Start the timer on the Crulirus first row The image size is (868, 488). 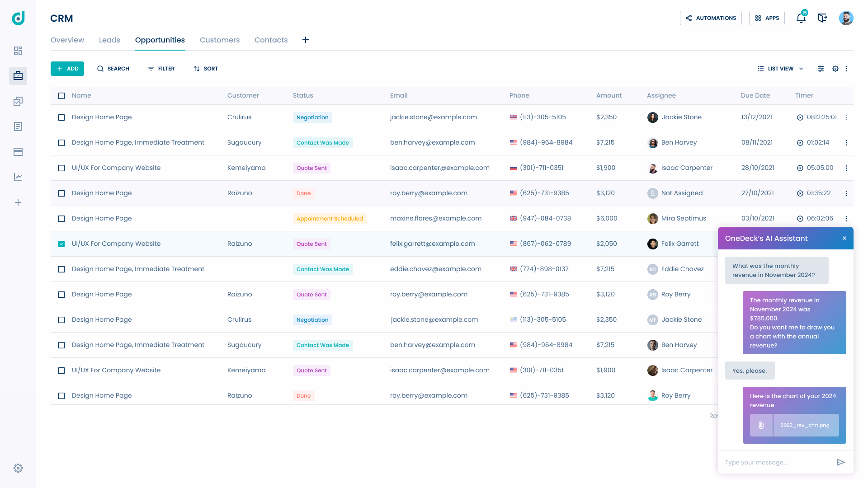[x=800, y=117]
